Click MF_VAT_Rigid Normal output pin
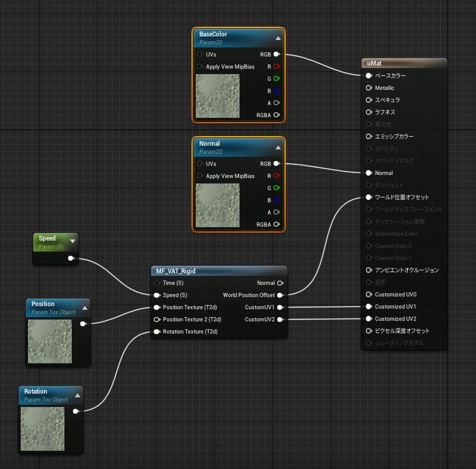 (x=280, y=283)
